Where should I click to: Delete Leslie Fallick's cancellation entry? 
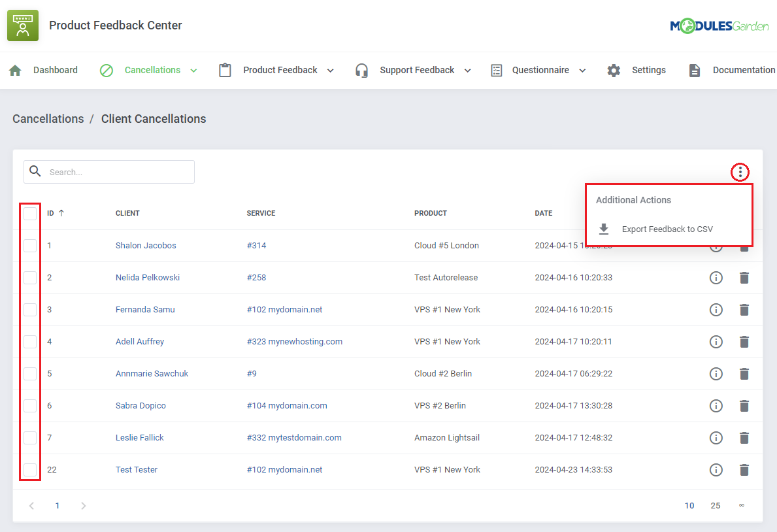tap(744, 438)
